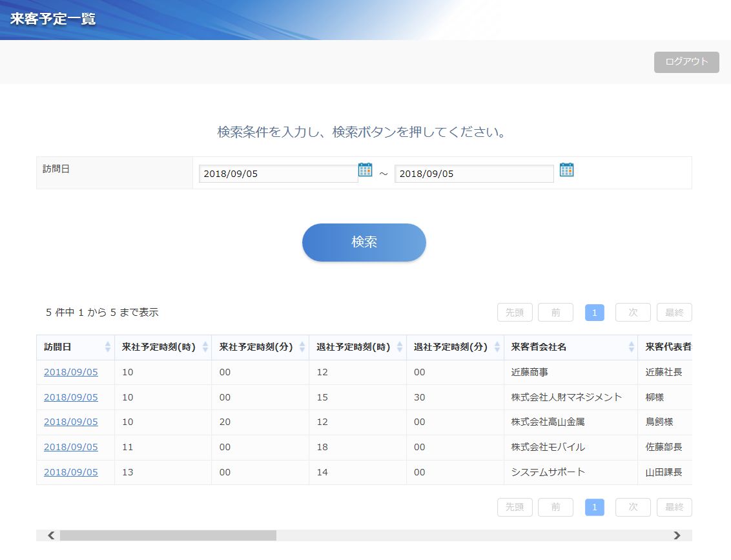
Task: Open date link for 株式会社モバイル row
Action: coord(71,447)
